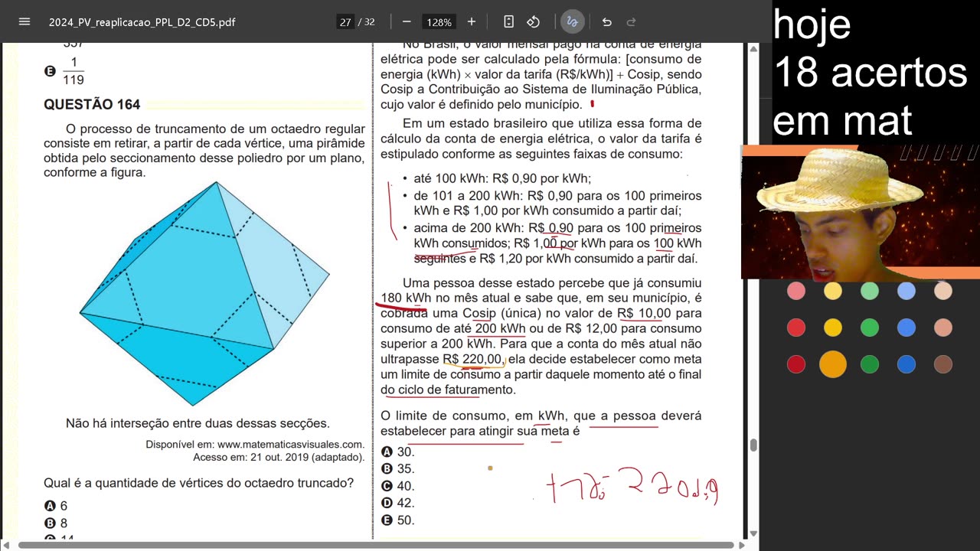This screenshot has height=551, width=980.
Task: Click the total page count "32"
Action: click(370, 22)
